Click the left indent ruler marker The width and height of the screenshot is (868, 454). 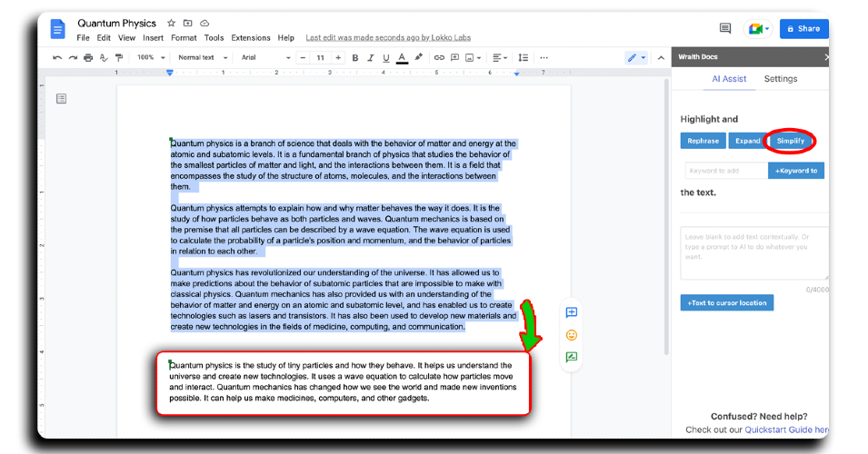point(170,73)
